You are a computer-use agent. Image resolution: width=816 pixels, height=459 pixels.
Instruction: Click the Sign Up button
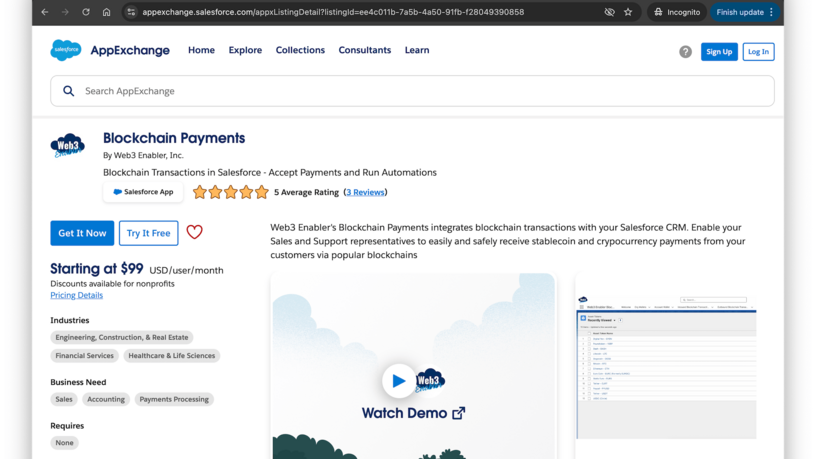coord(719,52)
